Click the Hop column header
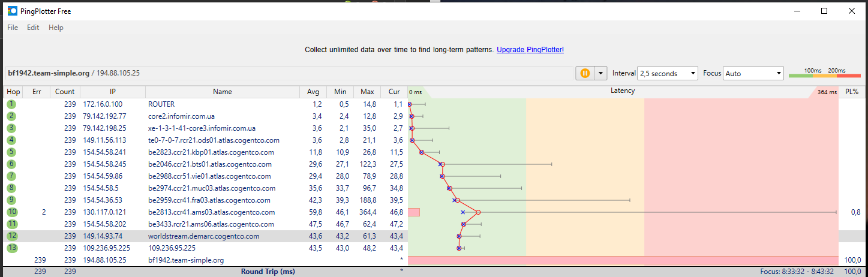This screenshot has height=277, width=868. point(12,92)
